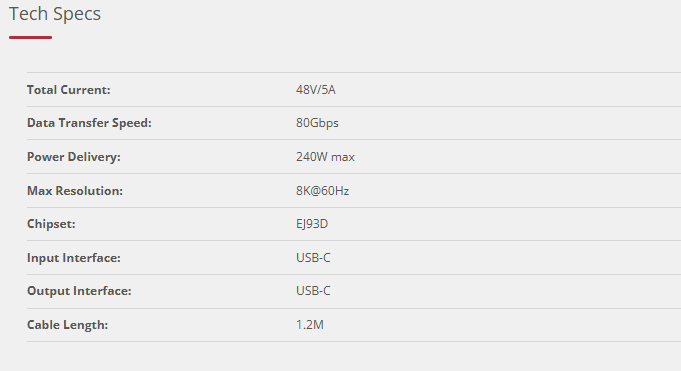Click the 48V/5A value

pyautogui.click(x=316, y=89)
